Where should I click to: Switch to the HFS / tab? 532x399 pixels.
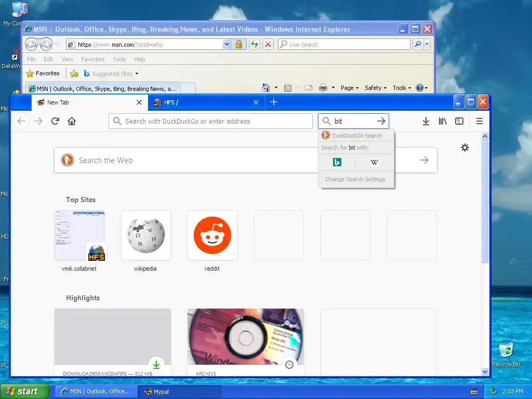click(x=206, y=102)
